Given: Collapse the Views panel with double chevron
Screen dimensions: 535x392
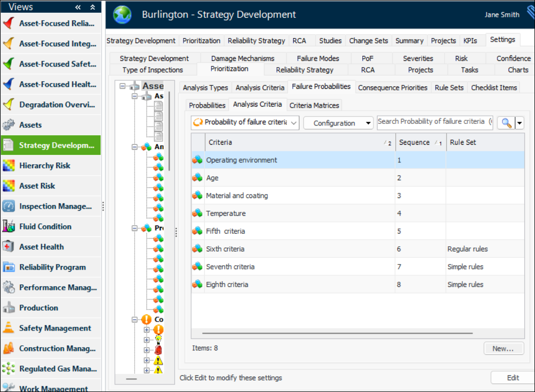Looking at the screenshot, I should (x=78, y=7).
